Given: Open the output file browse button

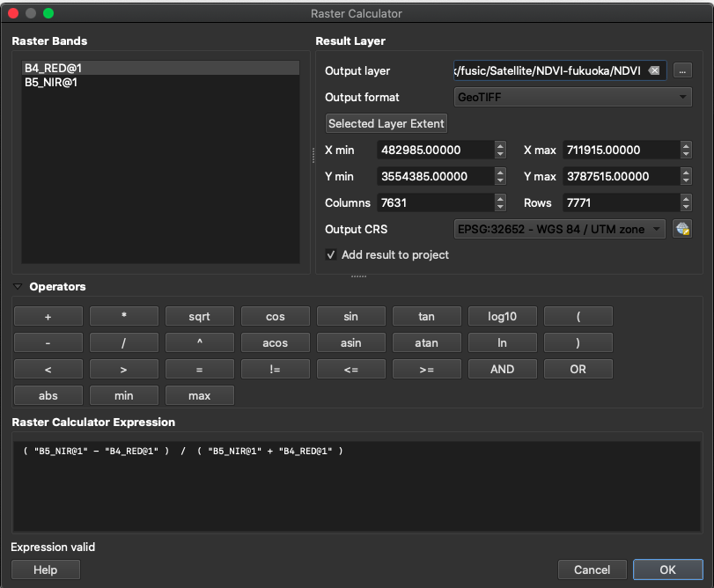Looking at the screenshot, I should pos(683,71).
